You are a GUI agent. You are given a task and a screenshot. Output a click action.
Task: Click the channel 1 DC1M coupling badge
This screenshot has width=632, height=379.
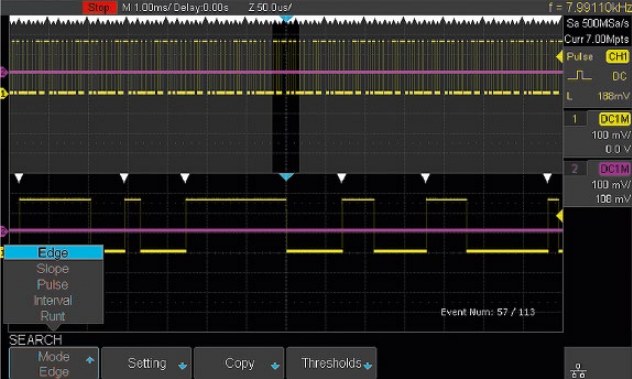(x=614, y=119)
